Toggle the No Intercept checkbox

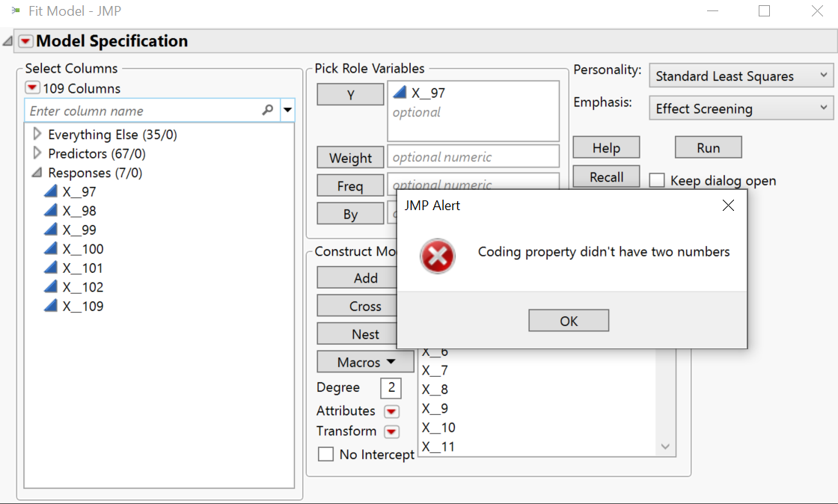click(325, 454)
